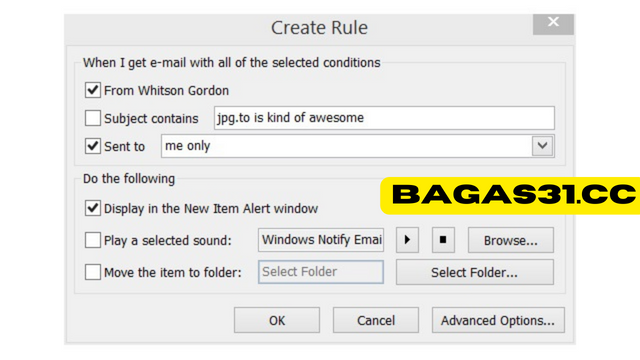Check Move the item to folder option

coord(93,272)
